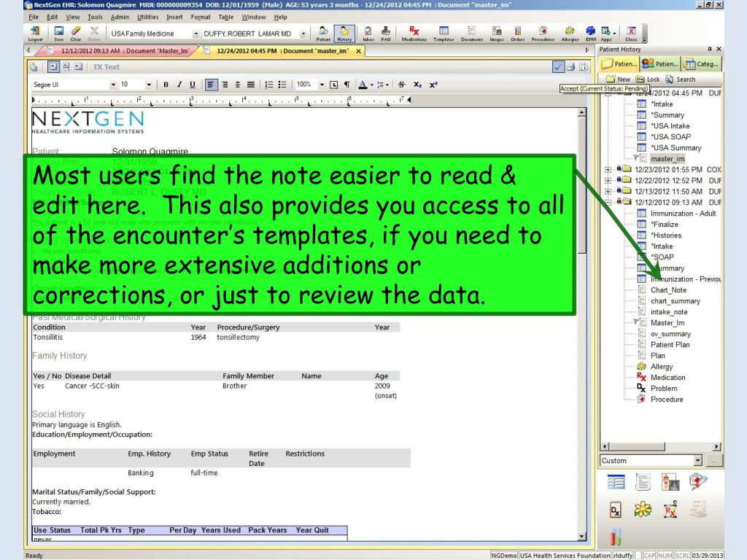Click the Accept checkmark icon in document toolbar
The width and height of the screenshot is (747, 560).
click(x=558, y=66)
